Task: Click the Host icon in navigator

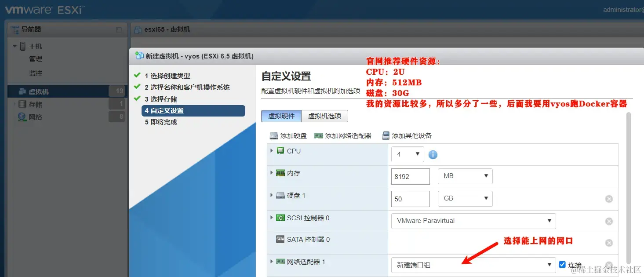Action: (23, 46)
